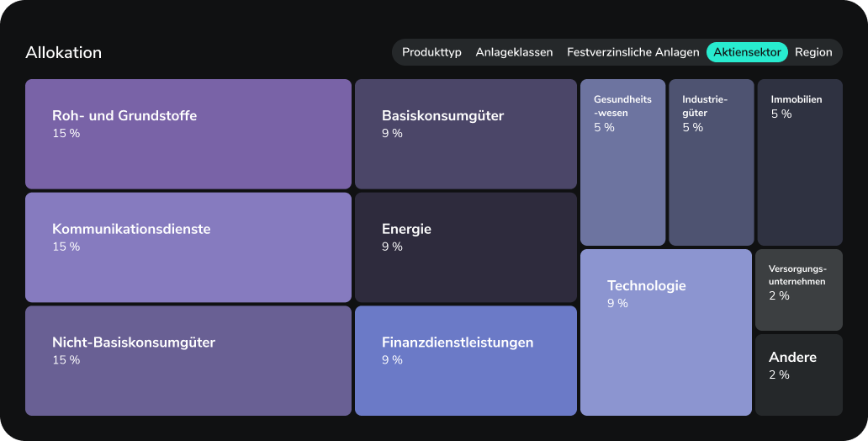
Task: Switch to the Produkttyp tab
Action: click(431, 52)
